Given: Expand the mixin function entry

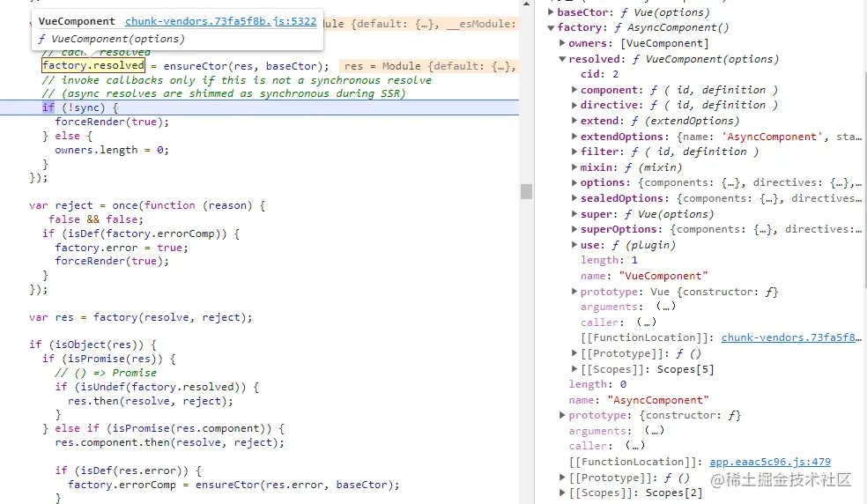Looking at the screenshot, I should (574, 167).
